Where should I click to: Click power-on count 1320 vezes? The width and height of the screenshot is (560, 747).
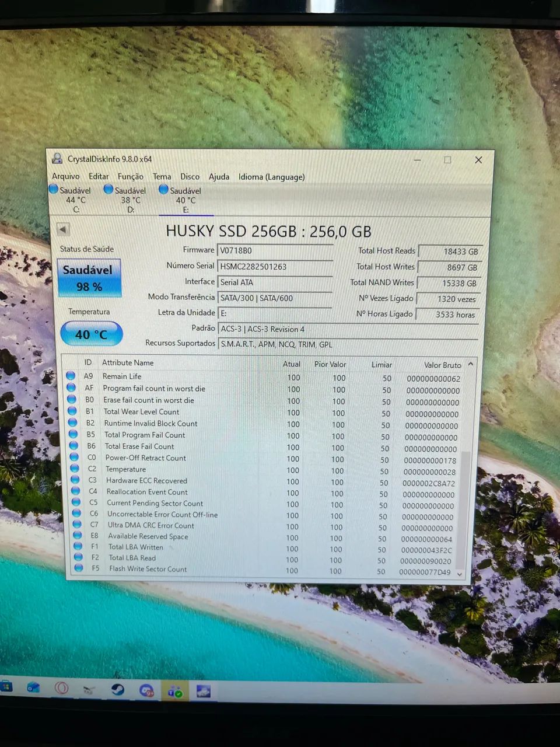tap(449, 299)
